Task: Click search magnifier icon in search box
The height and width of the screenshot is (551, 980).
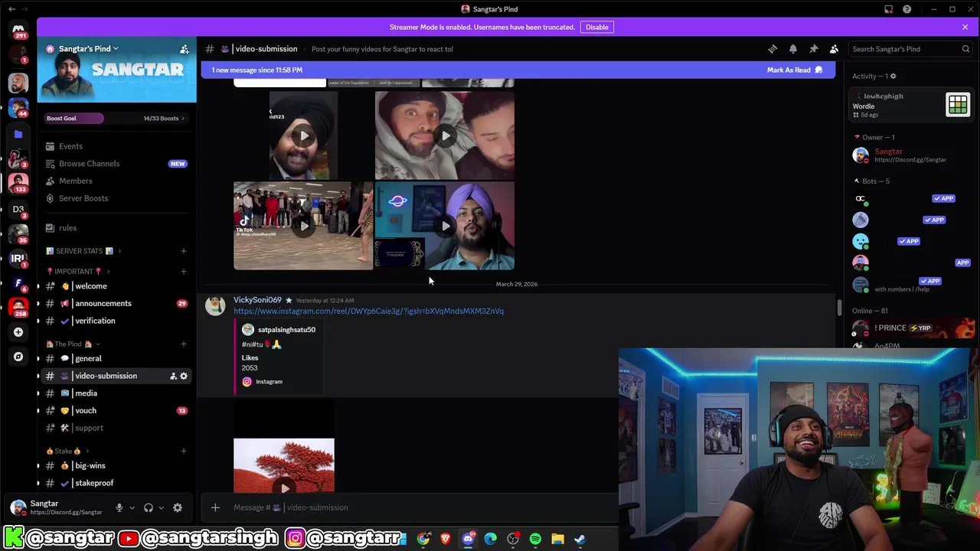Action: 965,49
